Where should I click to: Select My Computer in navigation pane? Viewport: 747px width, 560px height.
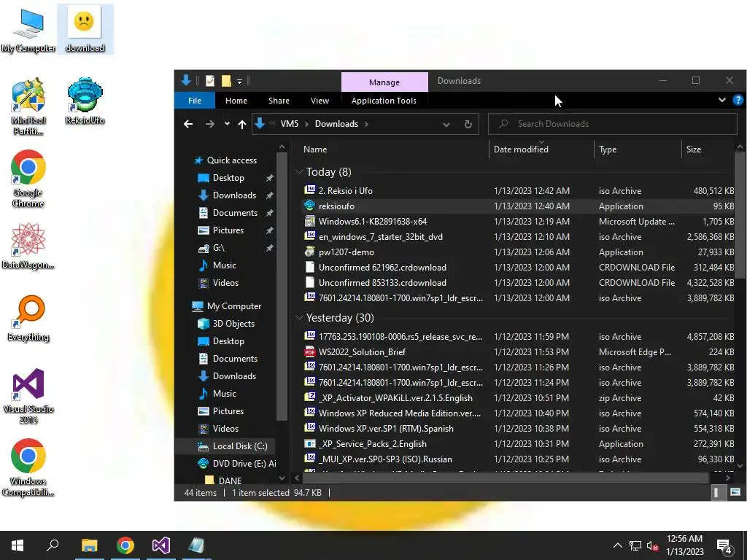click(x=227, y=306)
